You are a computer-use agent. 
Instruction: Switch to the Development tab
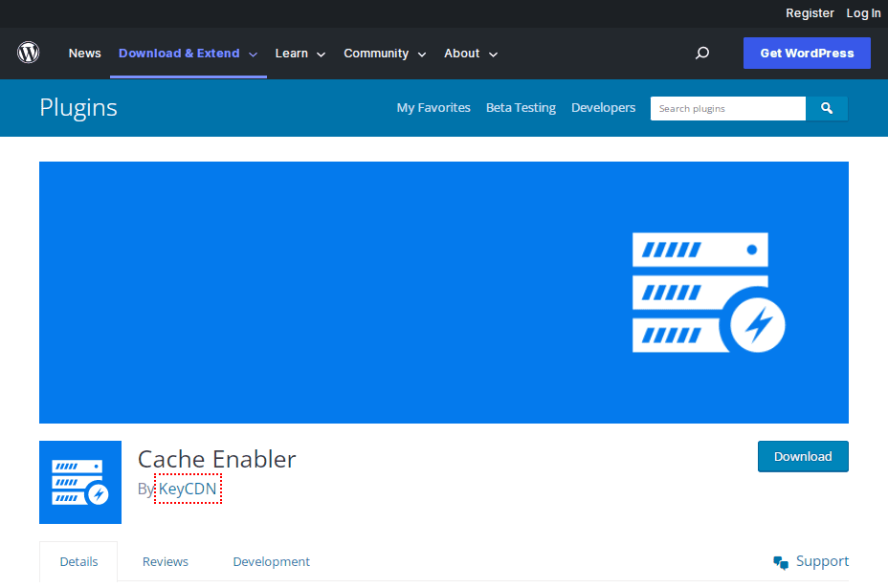pos(271,561)
